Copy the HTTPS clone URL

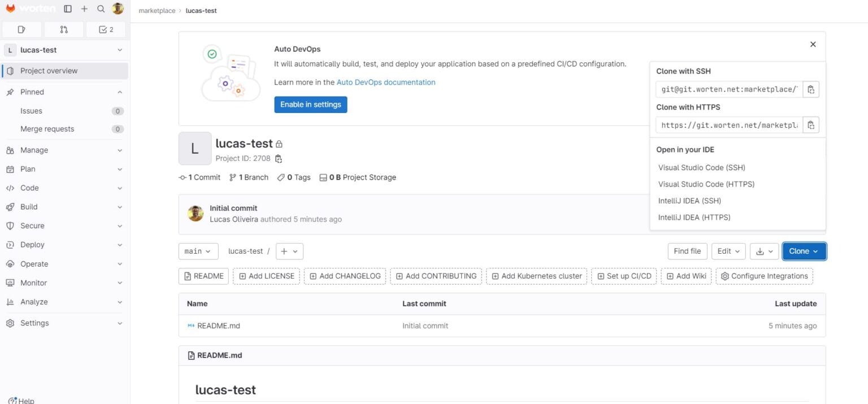811,125
